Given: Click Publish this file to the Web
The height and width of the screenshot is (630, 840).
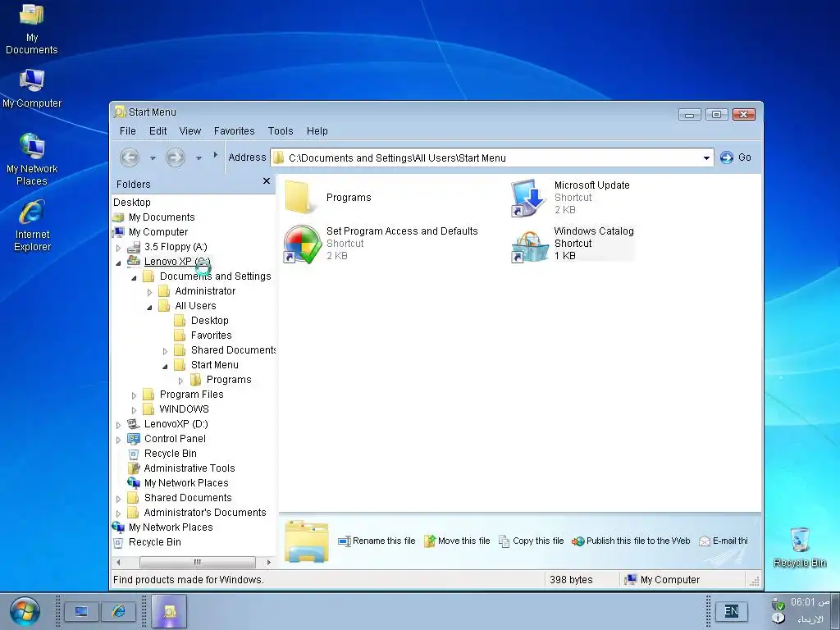Looking at the screenshot, I should [x=631, y=541].
